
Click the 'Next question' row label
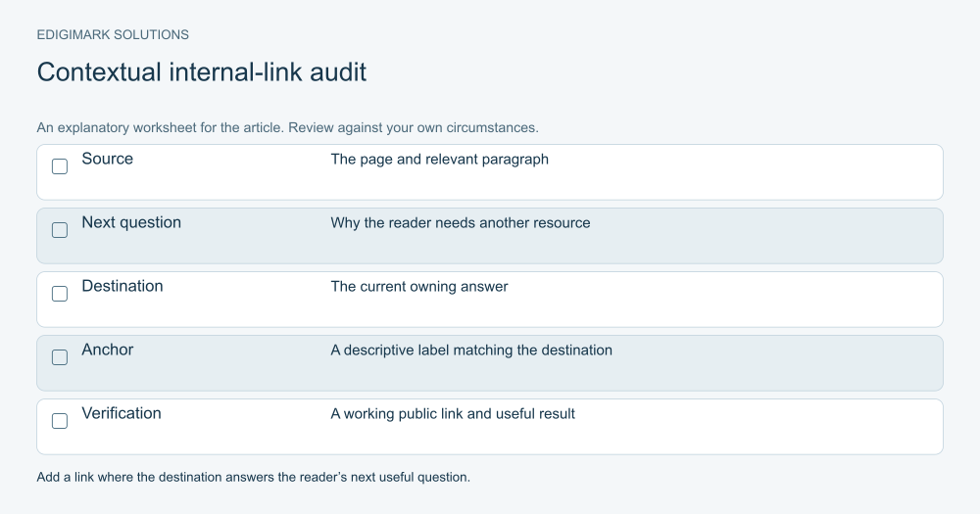tap(131, 222)
